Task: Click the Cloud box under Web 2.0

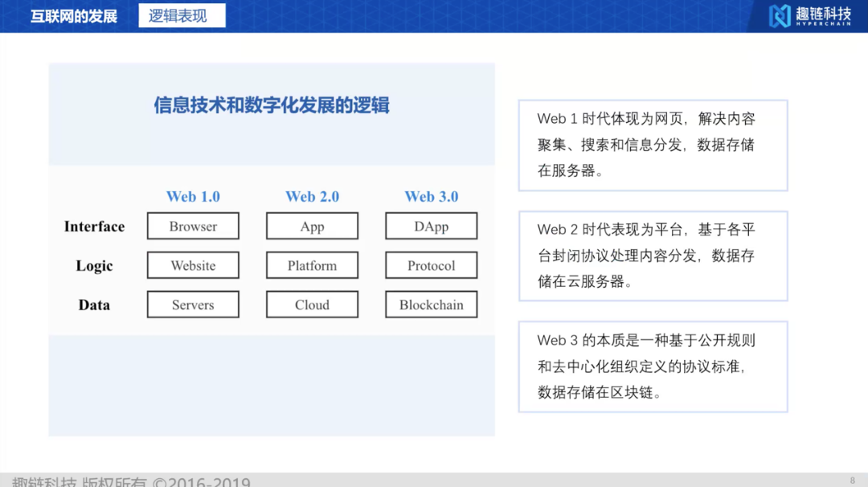Action: (x=312, y=305)
